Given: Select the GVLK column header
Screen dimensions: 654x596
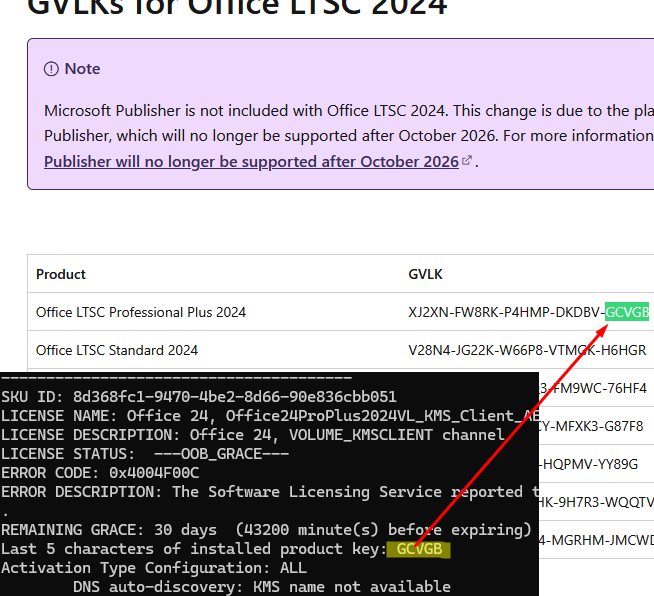Looking at the screenshot, I should pos(425,274).
